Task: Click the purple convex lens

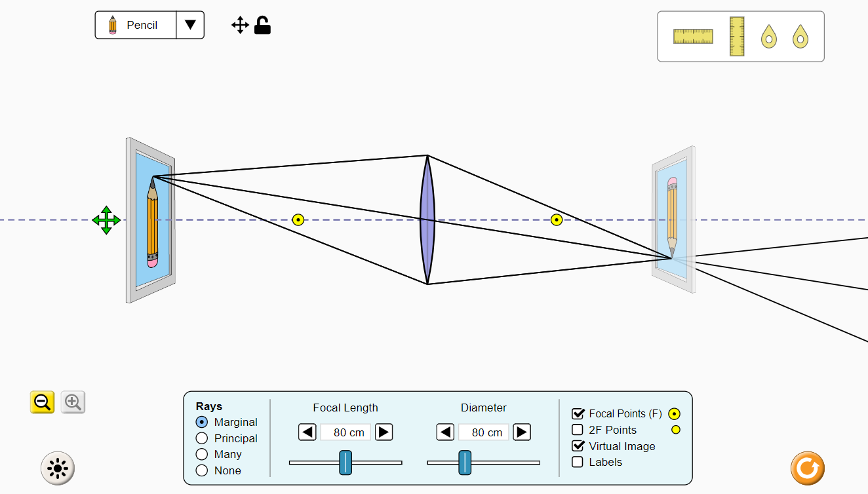Action: click(x=427, y=220)
